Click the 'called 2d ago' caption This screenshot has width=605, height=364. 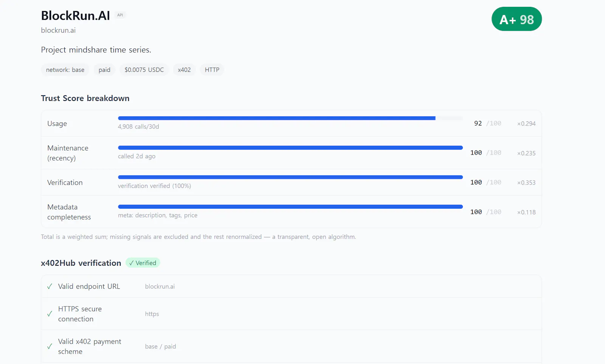pos(137,156)
